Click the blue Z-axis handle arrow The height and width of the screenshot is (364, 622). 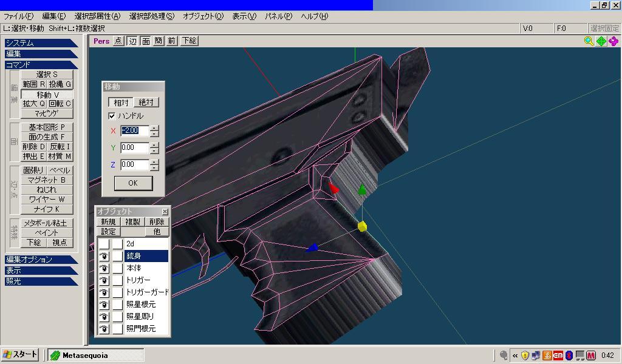(312, 247)
